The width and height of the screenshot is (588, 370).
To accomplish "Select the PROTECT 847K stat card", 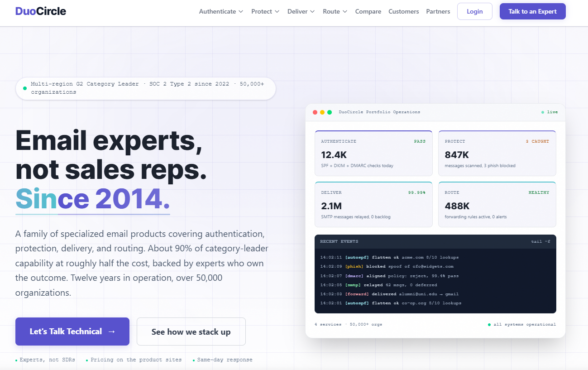I will pos(497,153).
